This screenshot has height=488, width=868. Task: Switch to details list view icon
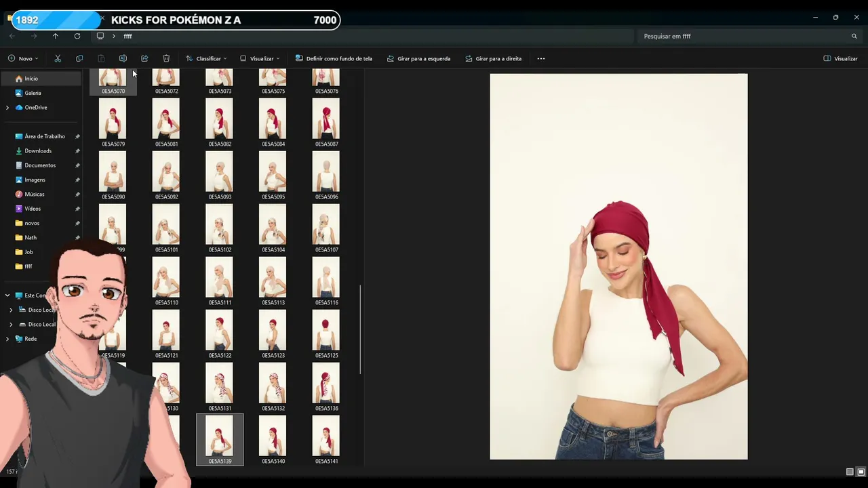[850, 472]
